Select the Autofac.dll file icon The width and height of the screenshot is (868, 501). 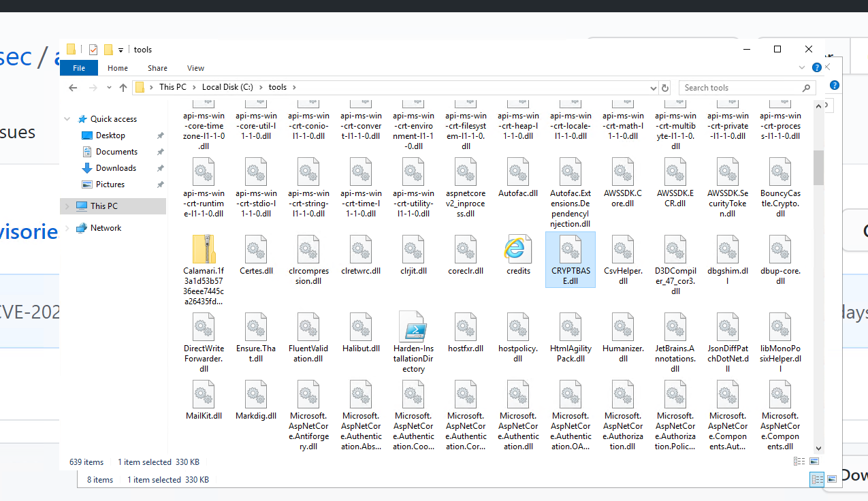(518, 173)
